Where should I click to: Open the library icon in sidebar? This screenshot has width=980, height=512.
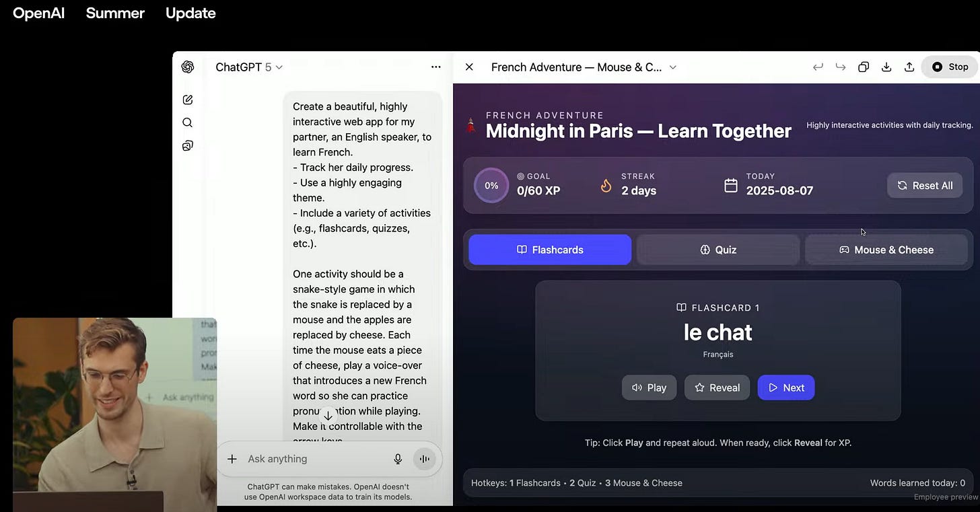point(188,146)
